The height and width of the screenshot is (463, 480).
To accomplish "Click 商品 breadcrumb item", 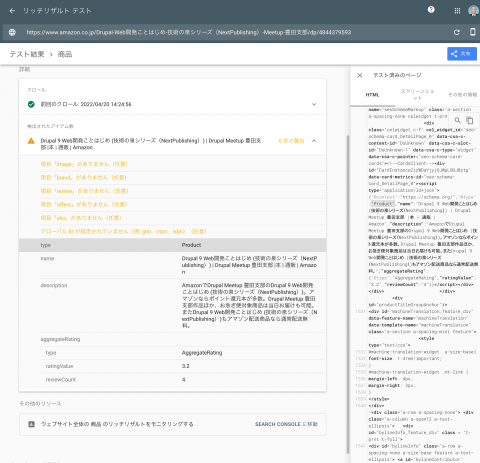I will coord(65,54).
